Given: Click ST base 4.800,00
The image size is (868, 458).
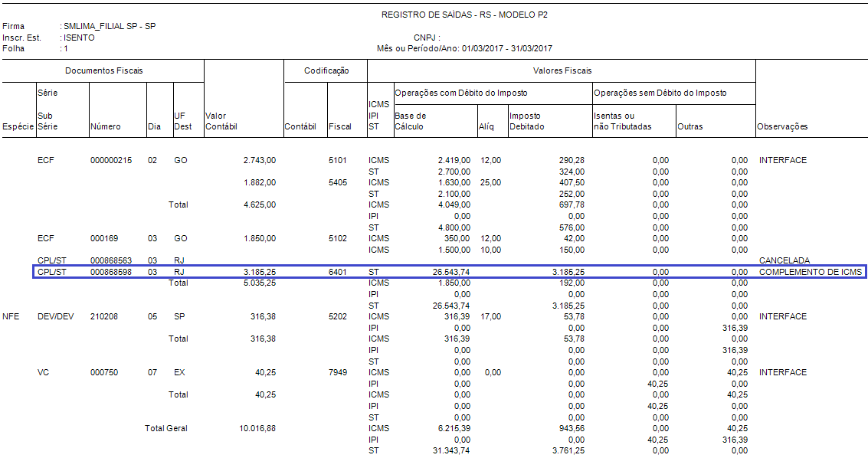Looking at the screenshot, I should (454, 227).
